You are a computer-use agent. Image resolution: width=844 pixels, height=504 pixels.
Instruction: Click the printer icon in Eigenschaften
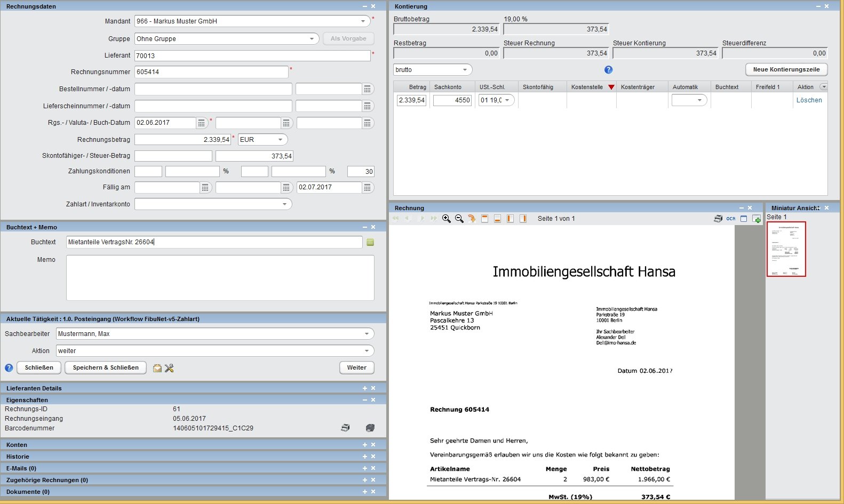click(346, 428)
